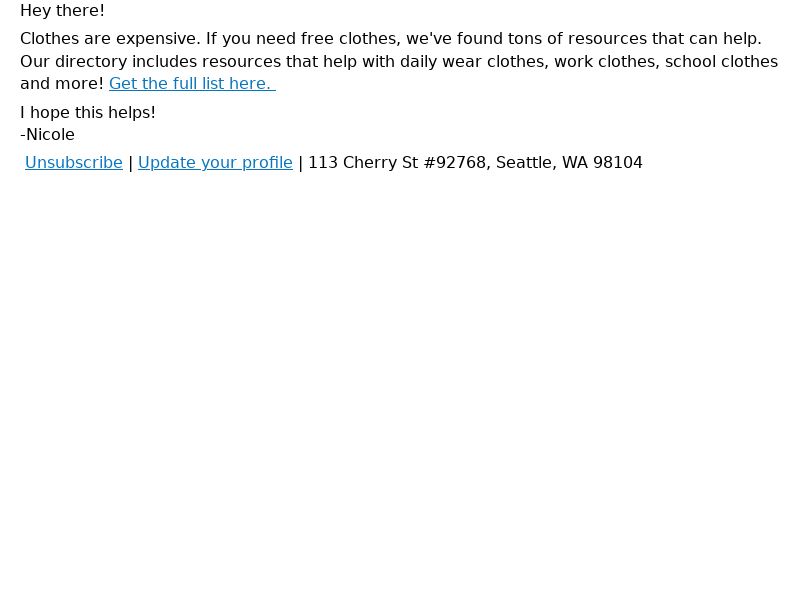Click the words 'tons of resources that can help'
The height and width of the screenshot is (600, 800).
[x=634, y=39]
